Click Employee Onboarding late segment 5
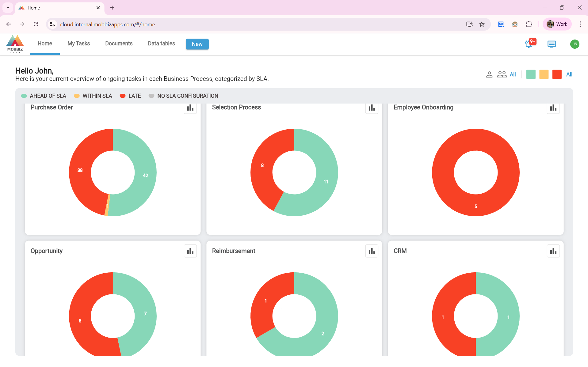This screenshot has height=367, width=588. coord(475,206)
